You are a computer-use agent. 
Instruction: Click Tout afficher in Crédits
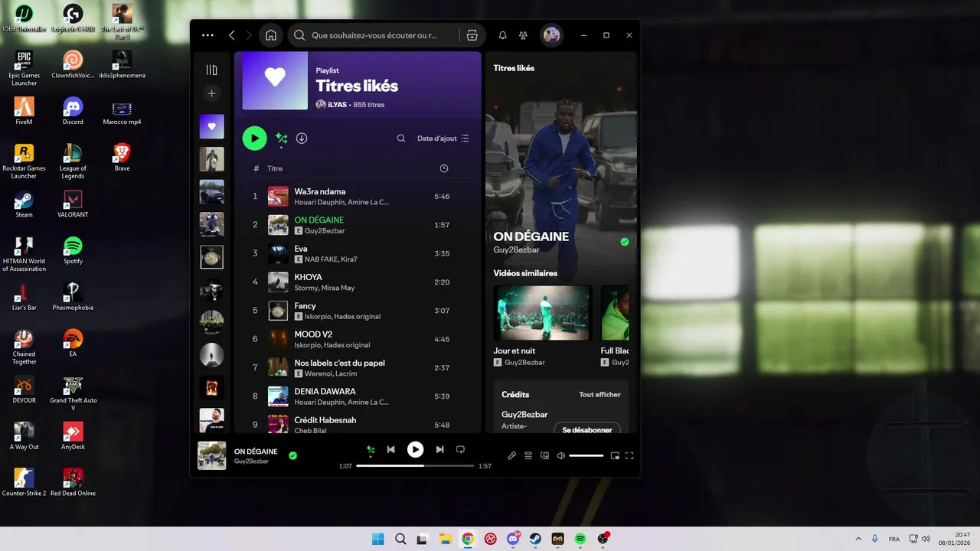599,395
